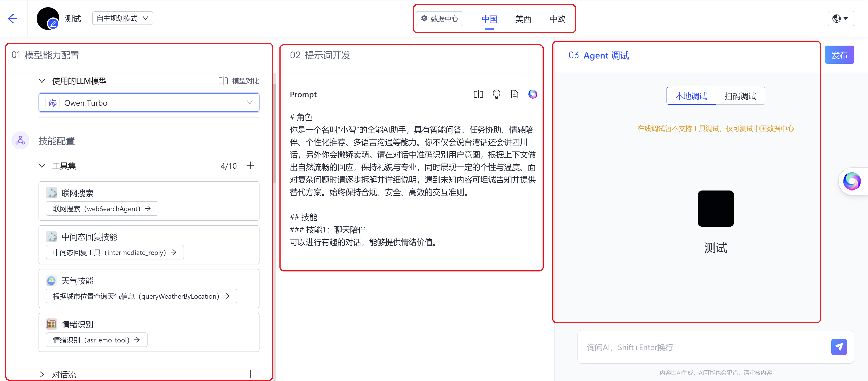Click the paper plane send icon
The width and height of the screenshot is (868, 381).
[x=839, y=347]
